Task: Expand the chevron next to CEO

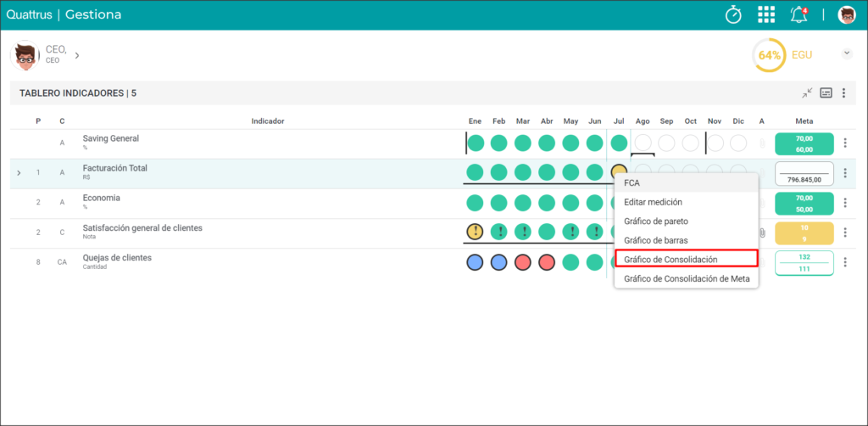Action: [77, 55]
